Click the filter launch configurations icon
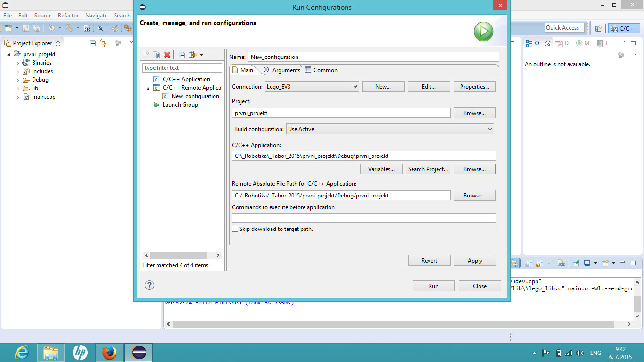Viewport: 644px width, 362px height. click(193, 55)
